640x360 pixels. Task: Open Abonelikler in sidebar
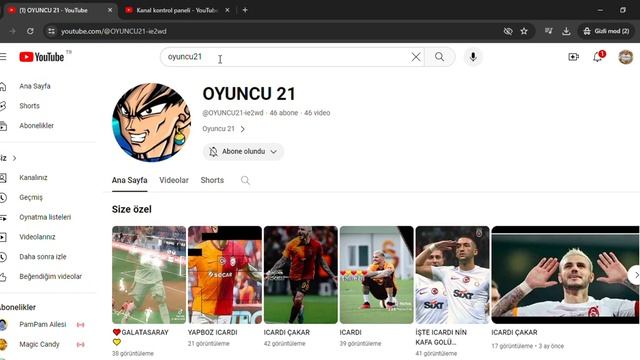(36, 126)
